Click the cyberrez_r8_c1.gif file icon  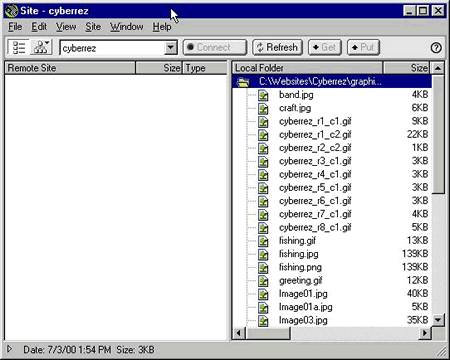point(263,228)
